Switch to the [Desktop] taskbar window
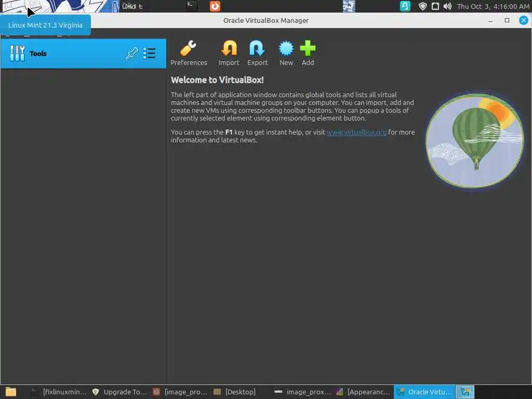 tap(235, 392)
